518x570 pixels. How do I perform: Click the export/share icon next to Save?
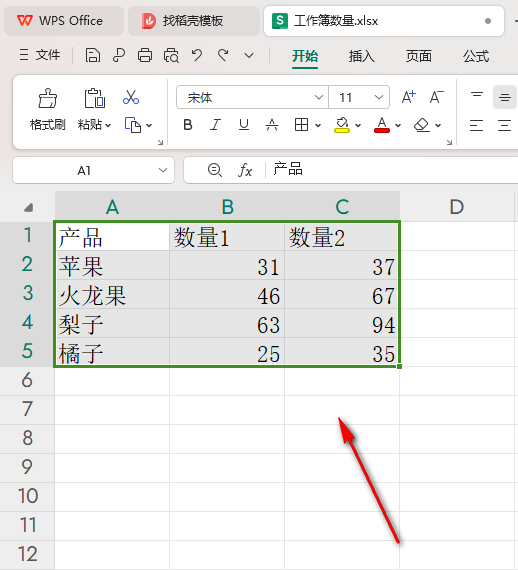(119, 56)
